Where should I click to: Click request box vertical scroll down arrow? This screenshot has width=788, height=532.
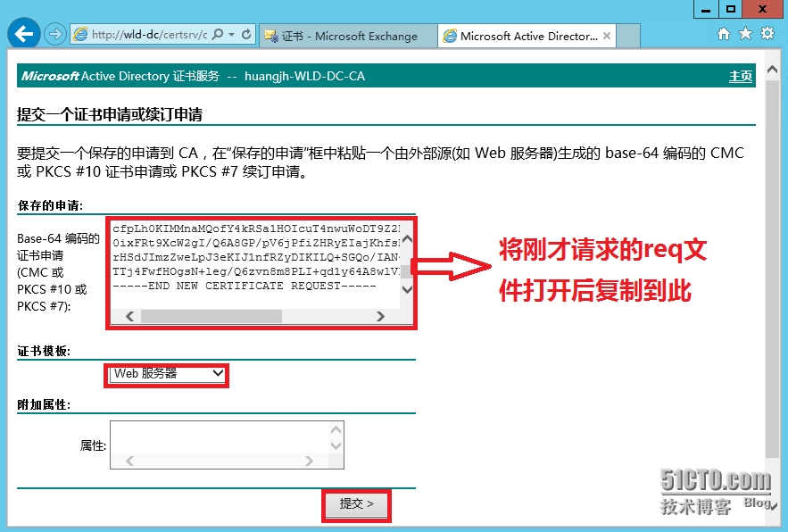(408, 289)
